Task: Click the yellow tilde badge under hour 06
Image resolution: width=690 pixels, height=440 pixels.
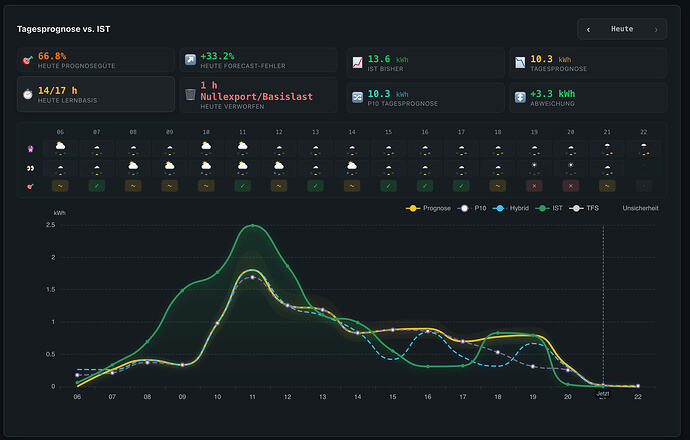Action: tap(60, 186)
